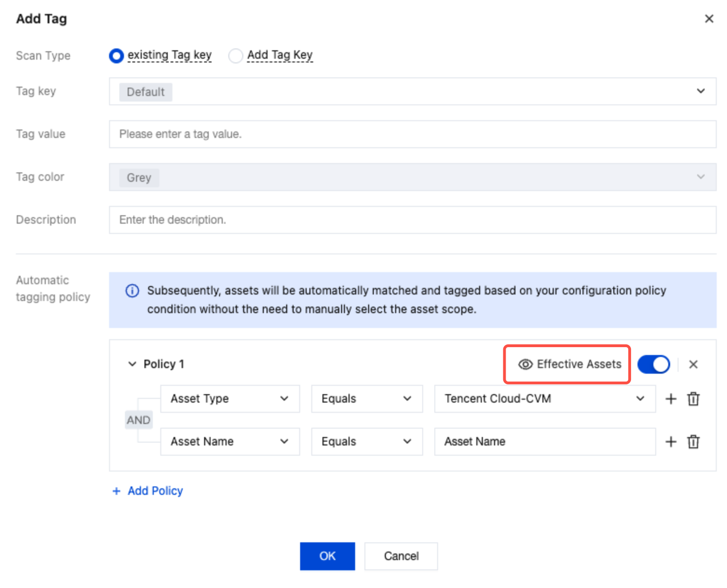Click the Grey tag color chip
The width and height of the screenshot is (727, 588).
pos(139,178)
